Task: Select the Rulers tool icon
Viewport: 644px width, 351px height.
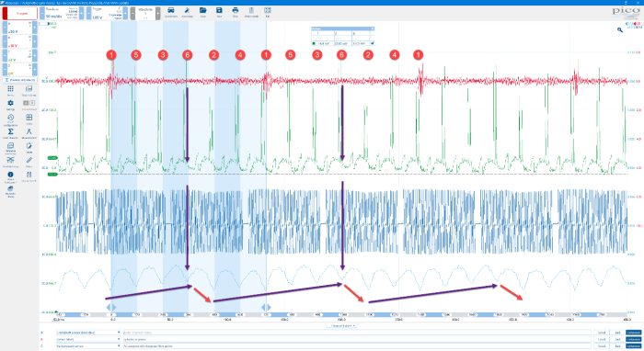Action: (x=29, y=162)
